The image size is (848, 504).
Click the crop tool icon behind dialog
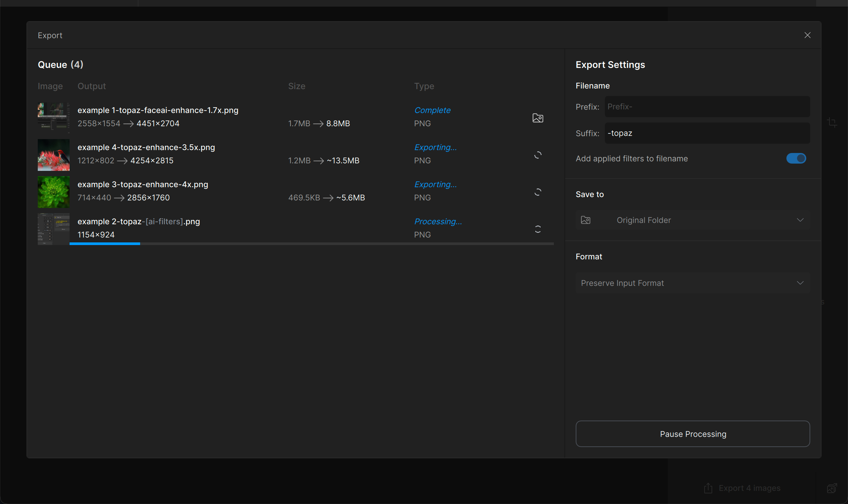point(832,122)
